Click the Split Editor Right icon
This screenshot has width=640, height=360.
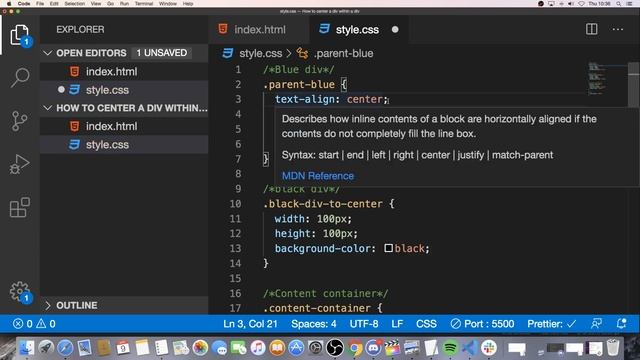click(x=591, y=29)
